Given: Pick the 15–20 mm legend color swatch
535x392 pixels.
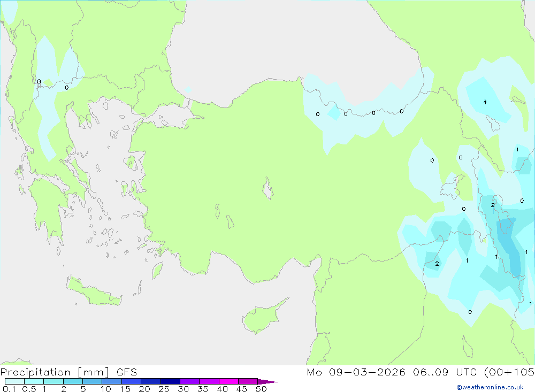Looking at the screenshot, I should tap(131, 381).
